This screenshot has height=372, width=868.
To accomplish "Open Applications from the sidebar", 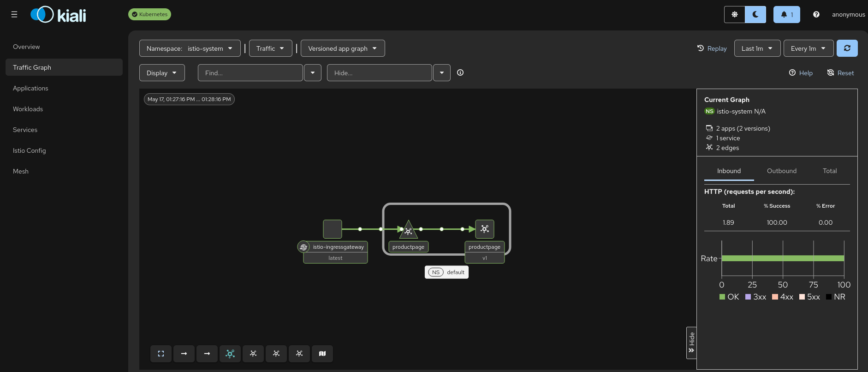I will tap(64, 88).
